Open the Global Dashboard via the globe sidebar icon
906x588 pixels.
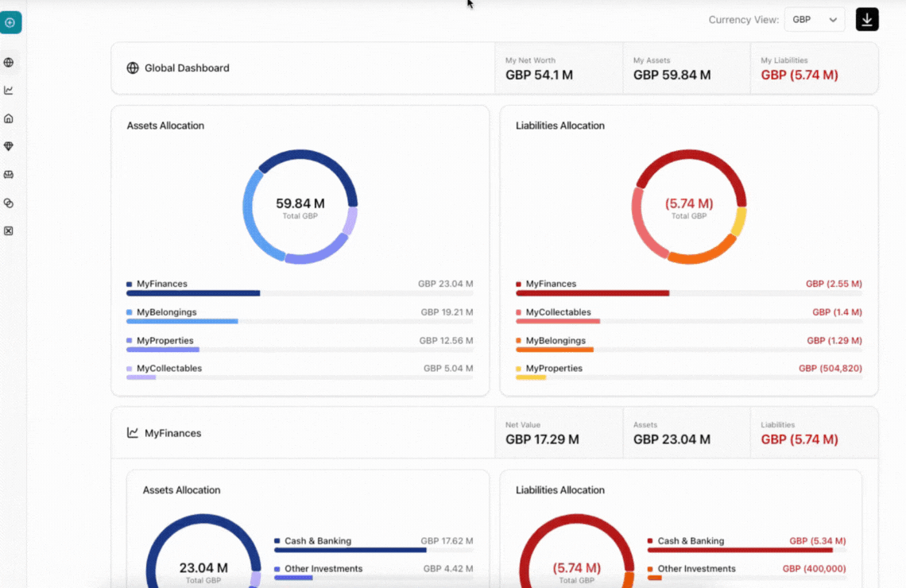coord(10,61)
